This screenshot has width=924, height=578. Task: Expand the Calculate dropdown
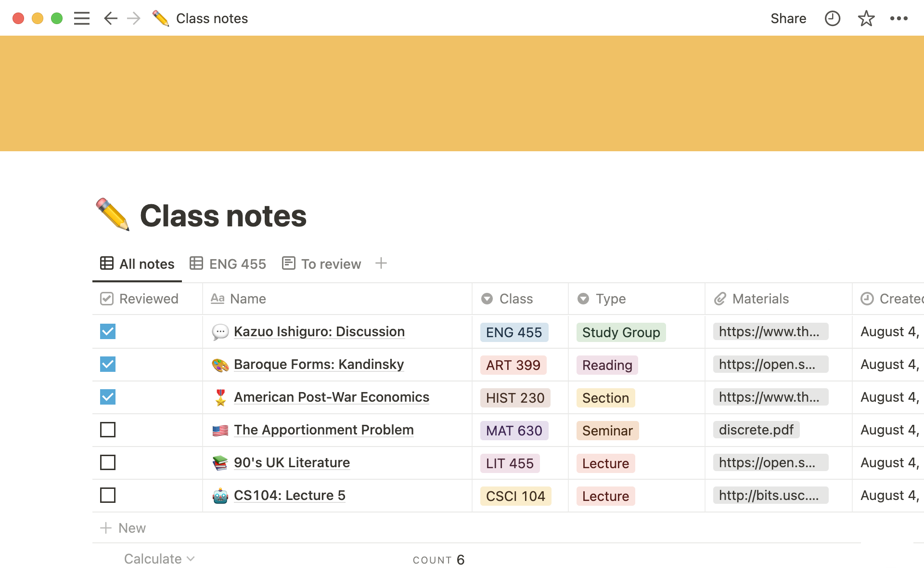(159, 559)
